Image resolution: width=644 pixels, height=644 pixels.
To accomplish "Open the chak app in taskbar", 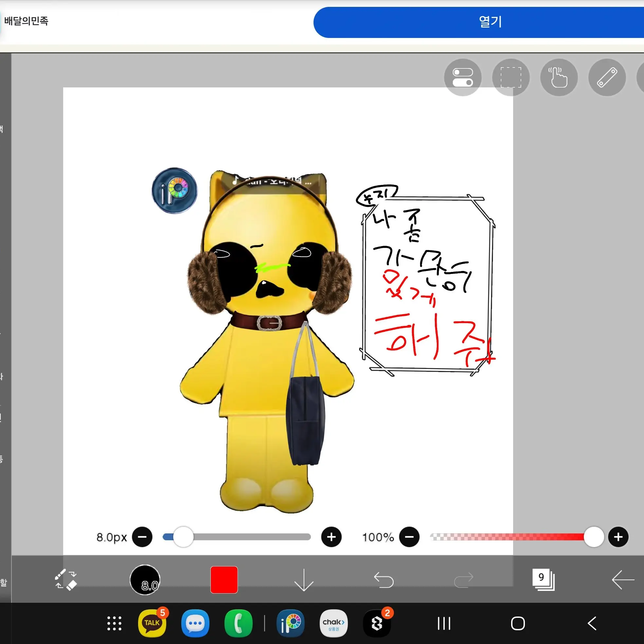I will click(334, 623).
